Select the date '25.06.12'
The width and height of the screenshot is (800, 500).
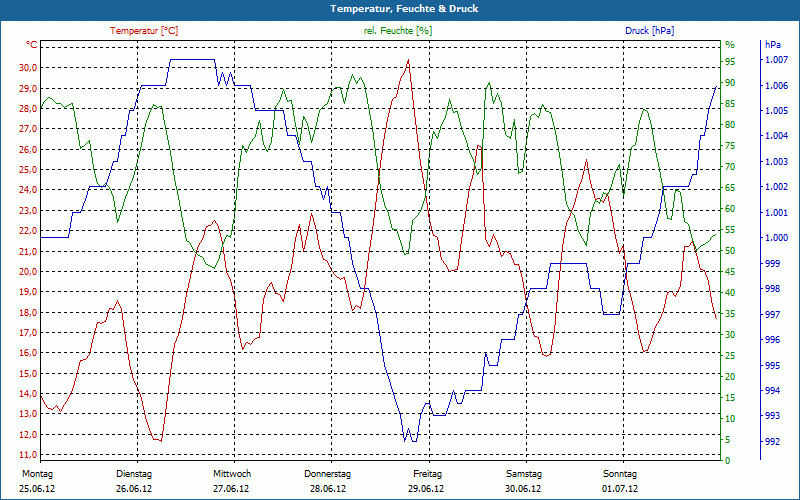(37, 489)
